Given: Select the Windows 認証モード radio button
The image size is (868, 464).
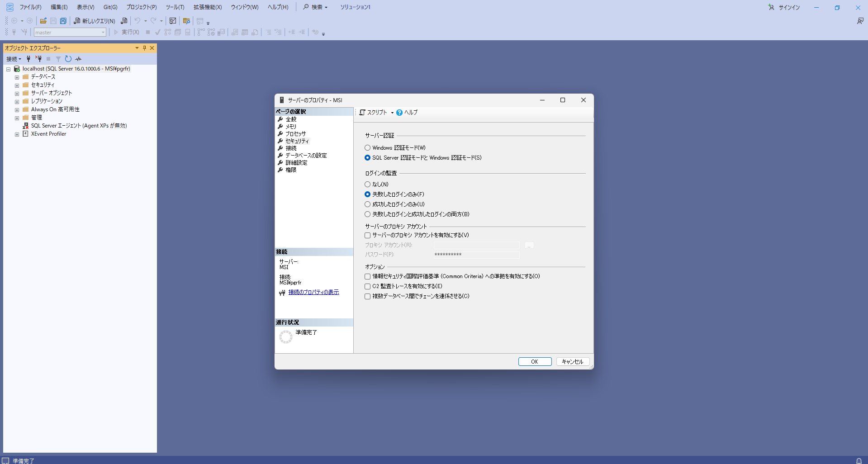Looking at the screenshot, I should (x=367, y=147).
